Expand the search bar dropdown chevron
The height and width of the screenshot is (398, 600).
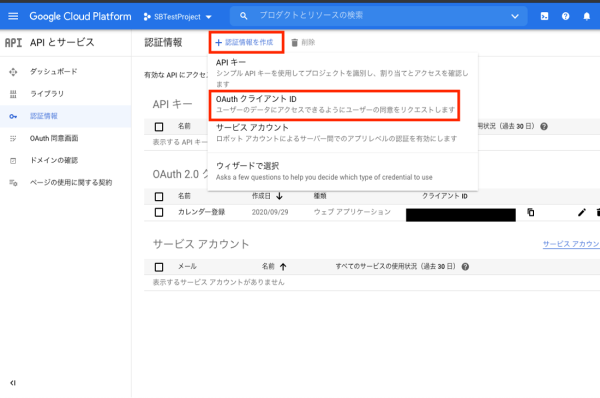coord(515,16)
